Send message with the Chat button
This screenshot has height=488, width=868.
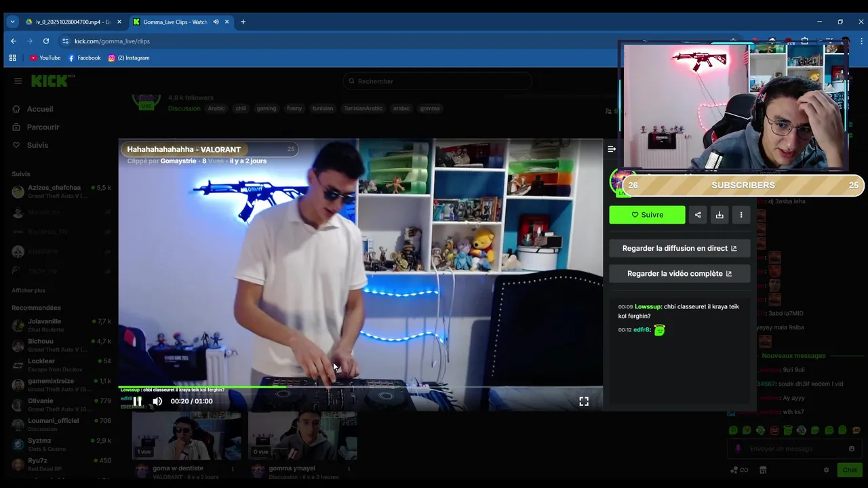click(850, 470)
